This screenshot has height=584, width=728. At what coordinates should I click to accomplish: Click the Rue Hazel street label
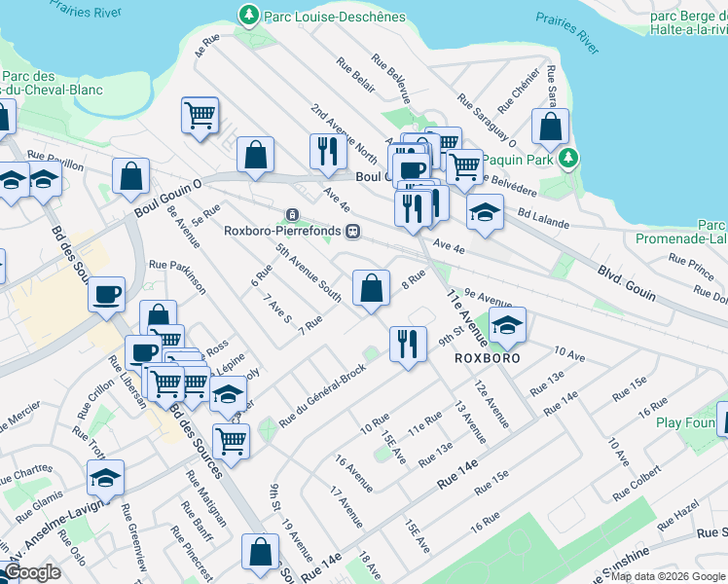click(678, 515)
